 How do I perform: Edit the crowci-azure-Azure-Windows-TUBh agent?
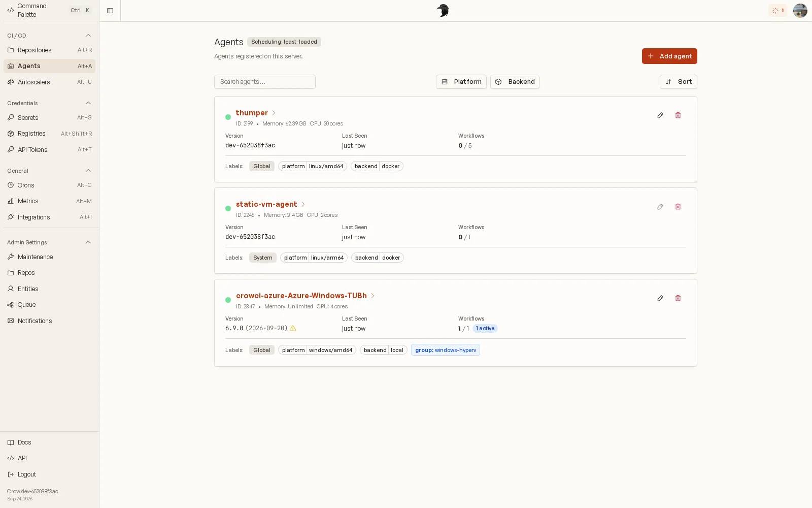click(x=660, y=298)
